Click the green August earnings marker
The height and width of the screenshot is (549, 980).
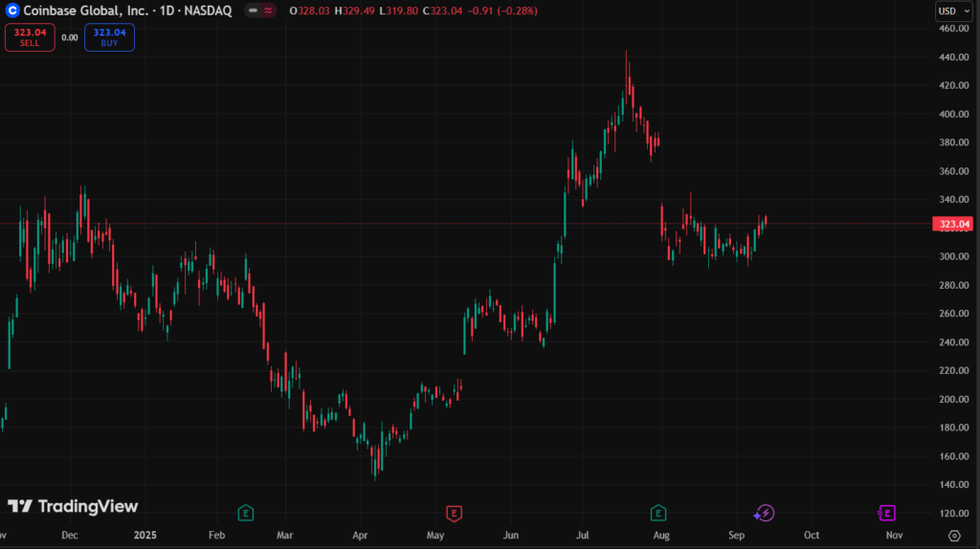(658, 513)
